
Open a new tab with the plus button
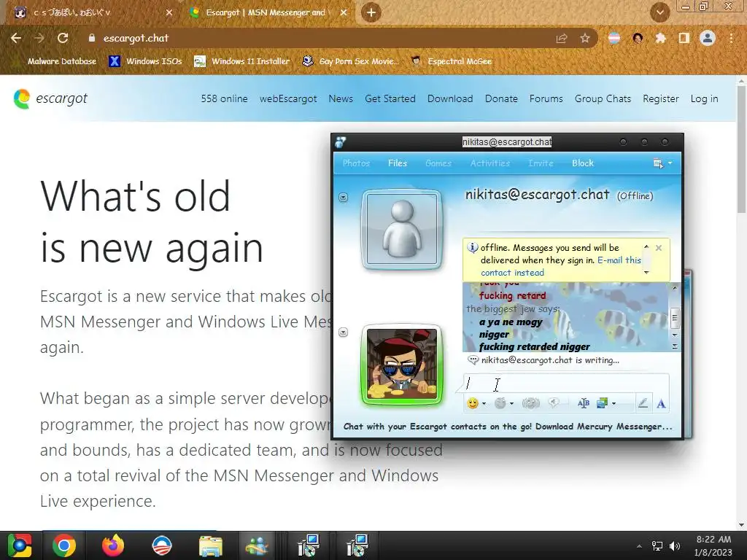click(371, 12)
